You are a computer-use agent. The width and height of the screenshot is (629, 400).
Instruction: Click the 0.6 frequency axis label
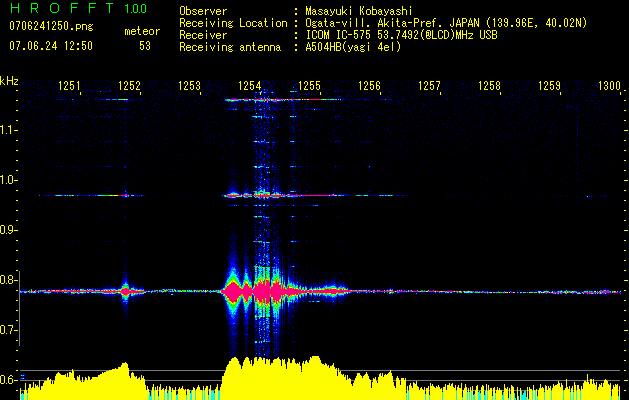(x=9, y=380)
